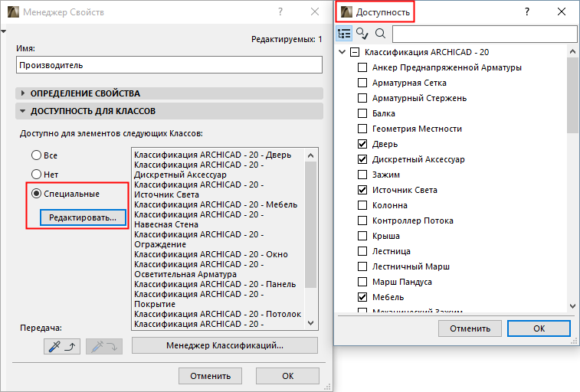Image resolution: width=580 pixels, height=392 pixels.
Task: Click the show selected items only icon
Action: point(362,34)
